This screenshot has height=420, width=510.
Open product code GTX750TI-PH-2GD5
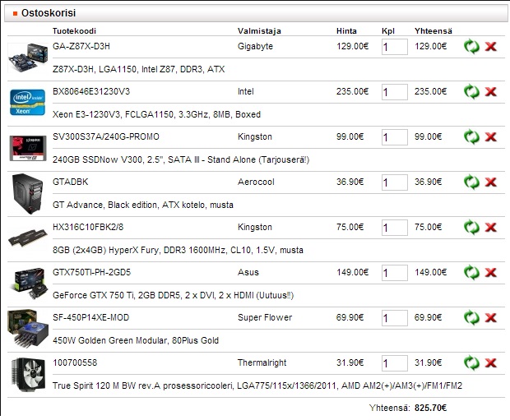92,272
